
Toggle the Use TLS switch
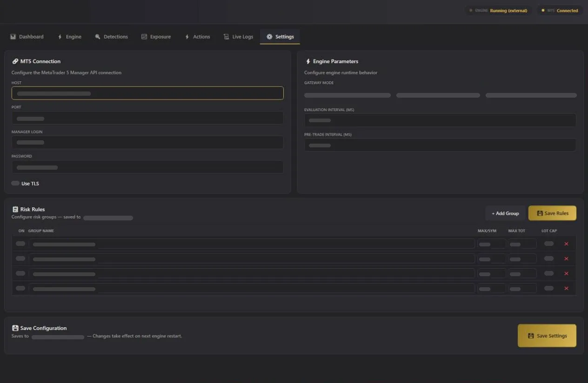[15, 183]
